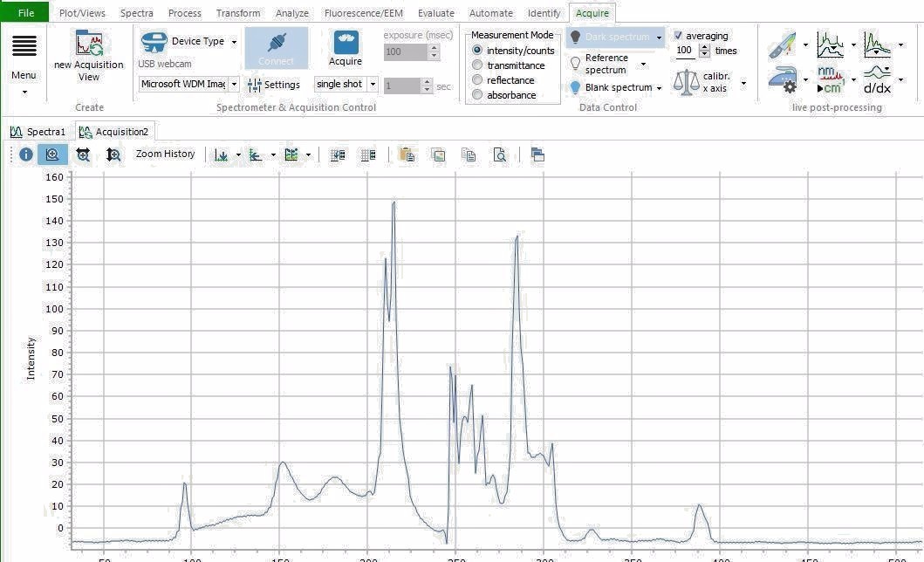Click the spectral cutting knife icon in live post-processing

coord(781,44)
